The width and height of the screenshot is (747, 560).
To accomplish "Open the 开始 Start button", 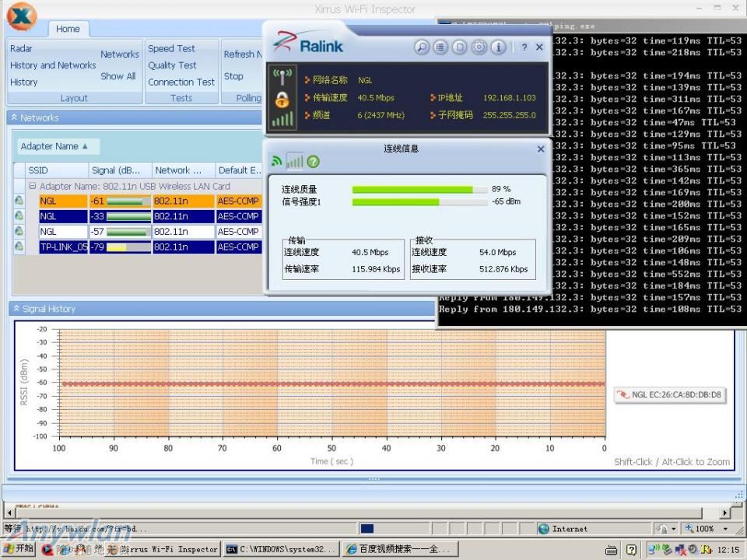I will coord(19,549).
